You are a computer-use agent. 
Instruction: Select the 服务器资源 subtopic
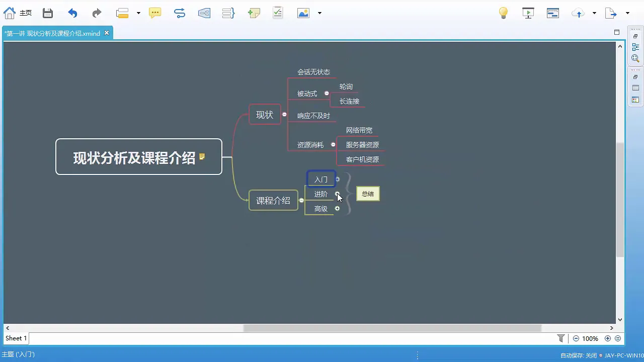coord(362,145)
